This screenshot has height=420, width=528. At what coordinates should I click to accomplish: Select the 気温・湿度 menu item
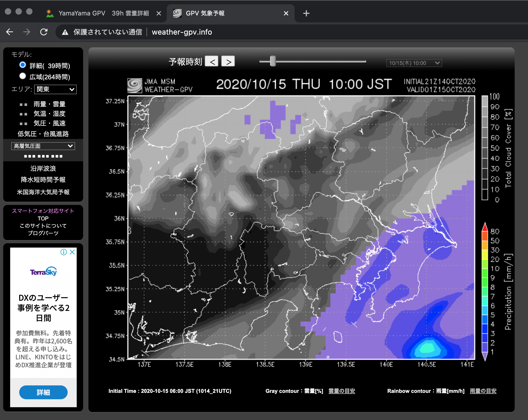click(x=49, y=114)
